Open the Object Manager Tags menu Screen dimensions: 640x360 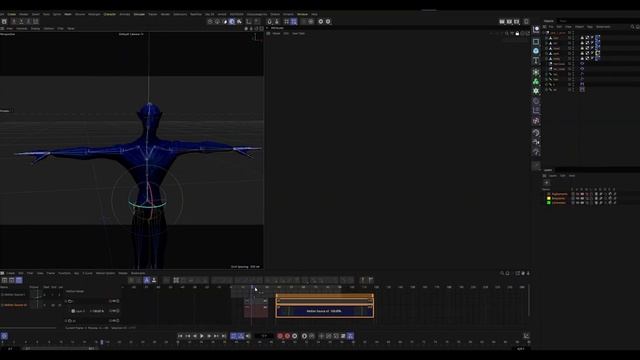click(x=589, y=27)
